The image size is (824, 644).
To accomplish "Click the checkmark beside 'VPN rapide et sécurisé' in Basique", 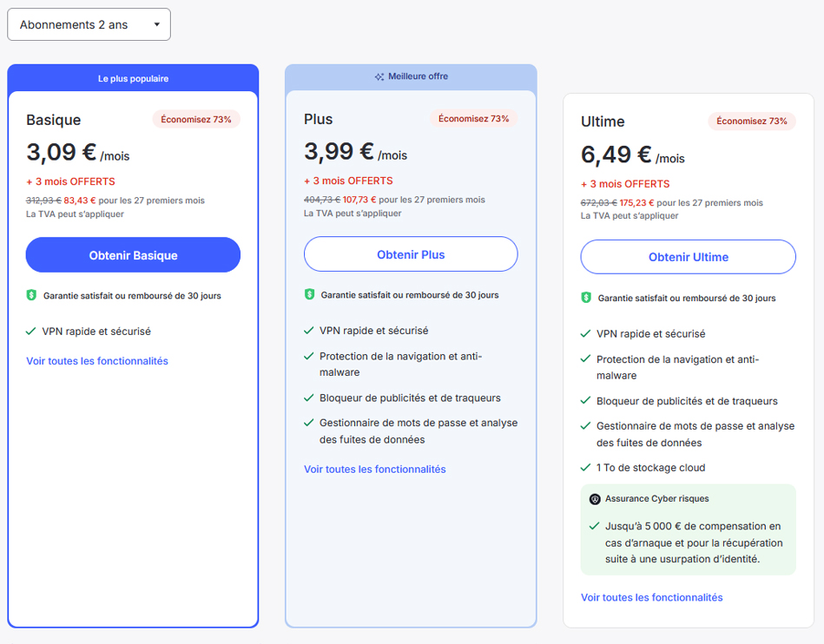I will tap(31, 331).
